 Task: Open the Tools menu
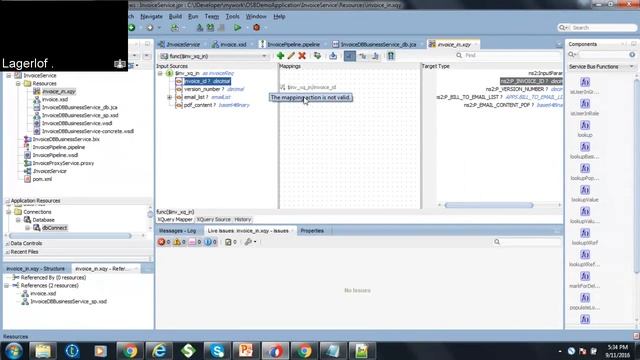[x=232, y=17]
